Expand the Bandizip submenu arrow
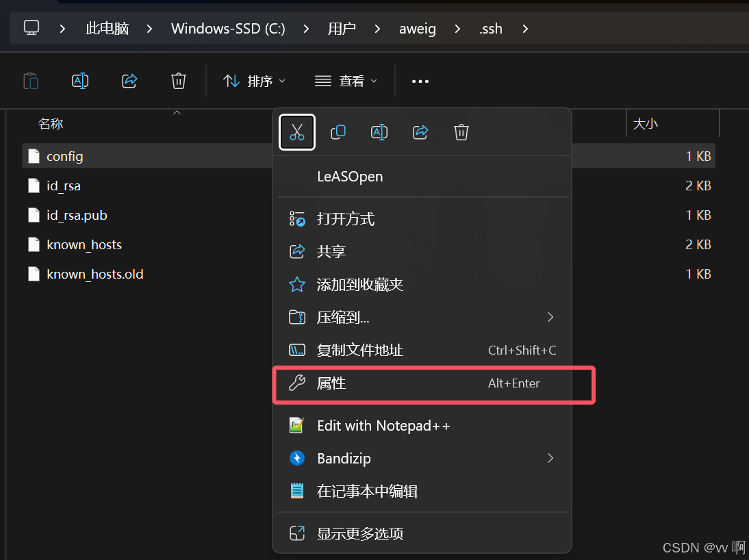749x560 pixels. (550, 458)
